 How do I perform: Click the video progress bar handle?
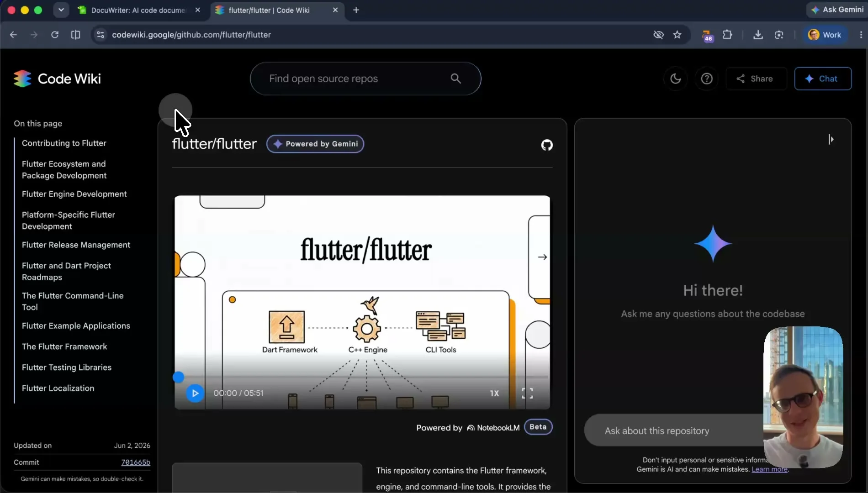tap(178, 377)
